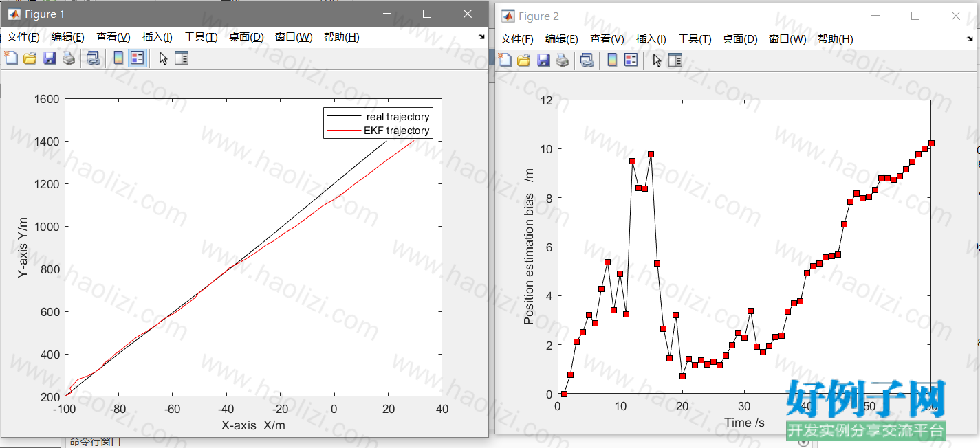
Task: Open 查看(V) menu in Figure 2
Action: point(607,39)
